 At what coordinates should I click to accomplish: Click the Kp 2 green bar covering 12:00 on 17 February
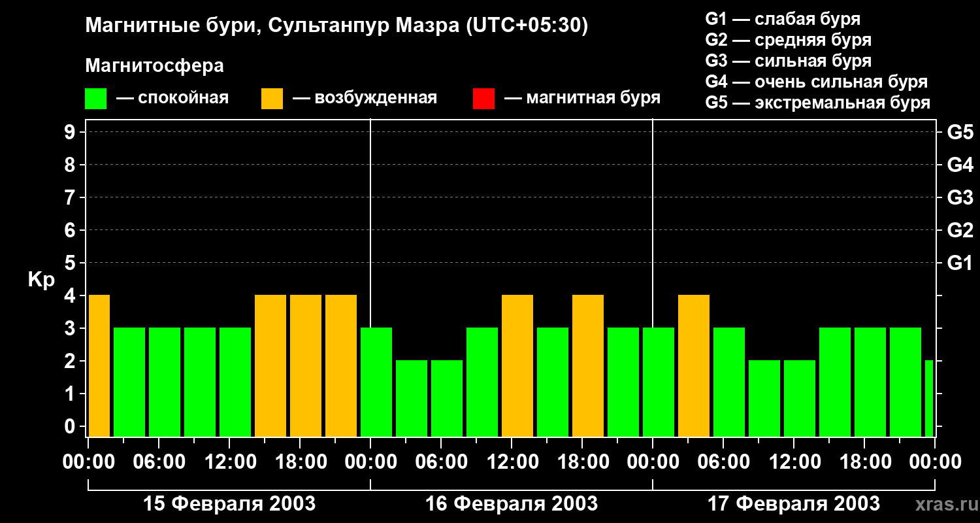point(800,398)
